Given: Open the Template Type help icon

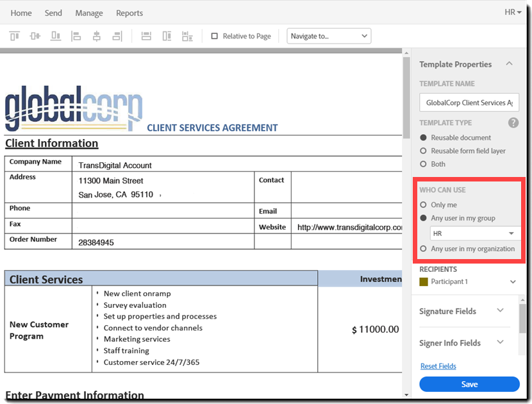Looking at the screenshot, I should coord(513,122).
